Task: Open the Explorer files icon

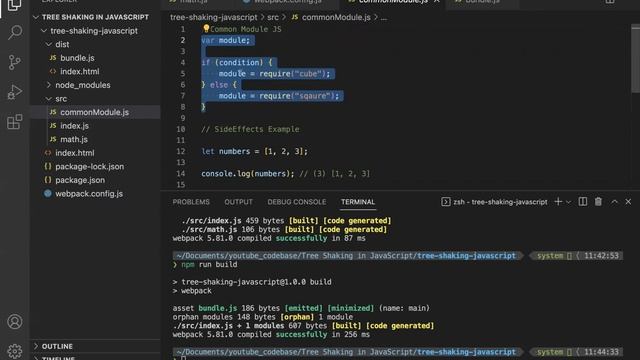Action: tap(15, 5)
